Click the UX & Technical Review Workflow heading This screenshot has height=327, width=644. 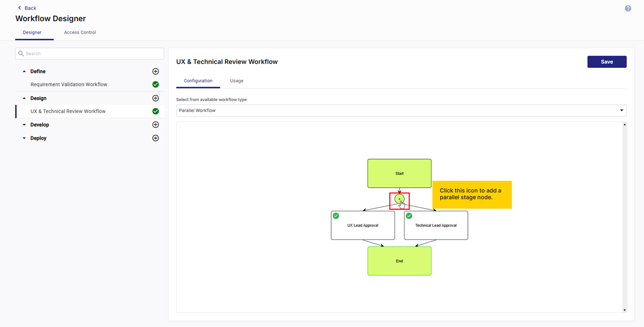(227, 62)
